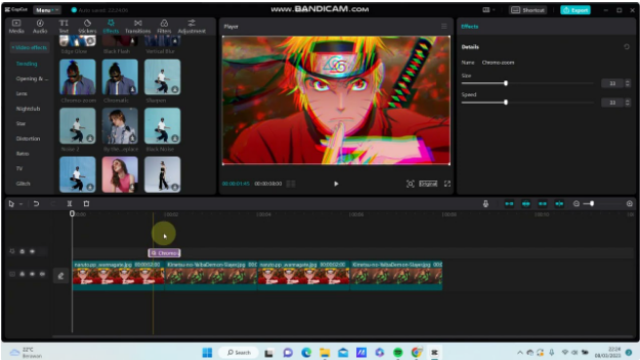Select the Chromo zoom effect clip on timeline
This screenshot has height=360, width=640.
[x=164, y=253]
